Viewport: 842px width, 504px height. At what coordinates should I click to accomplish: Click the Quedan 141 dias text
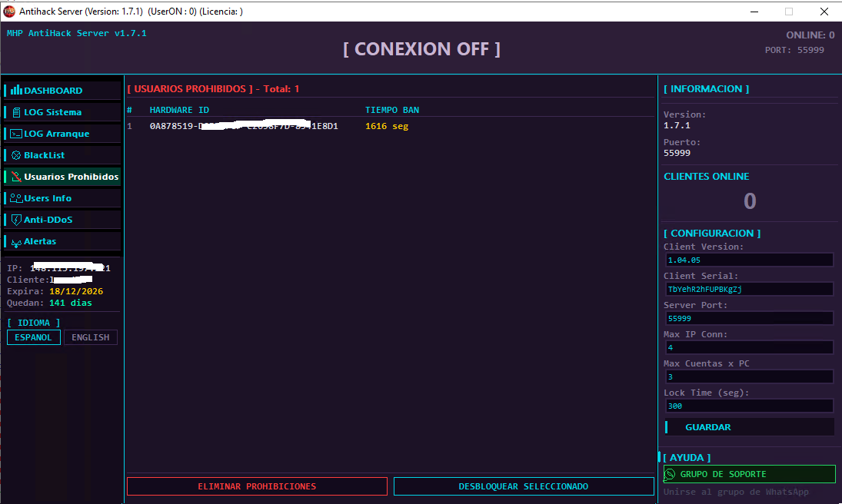coord(49,303)
